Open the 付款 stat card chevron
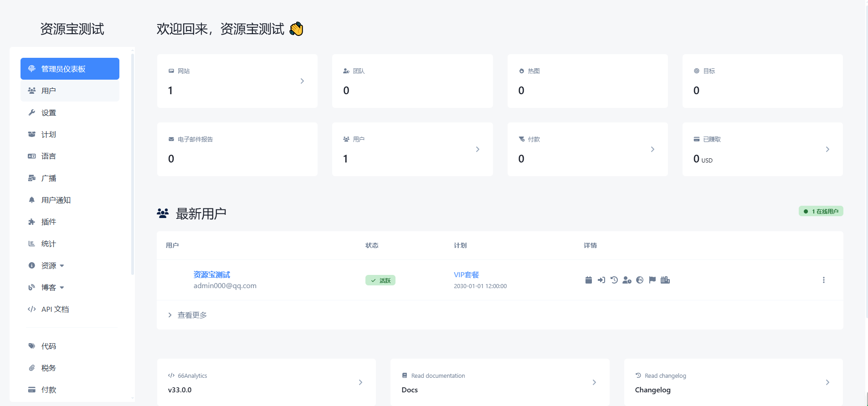 click(652, 149)
